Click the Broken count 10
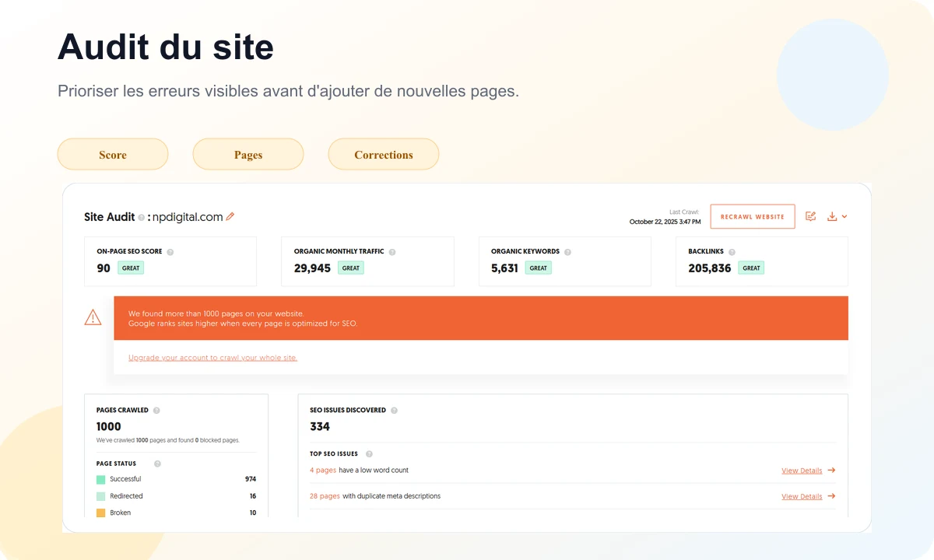This screenshot has width=934, height=560. coord(253,513)
